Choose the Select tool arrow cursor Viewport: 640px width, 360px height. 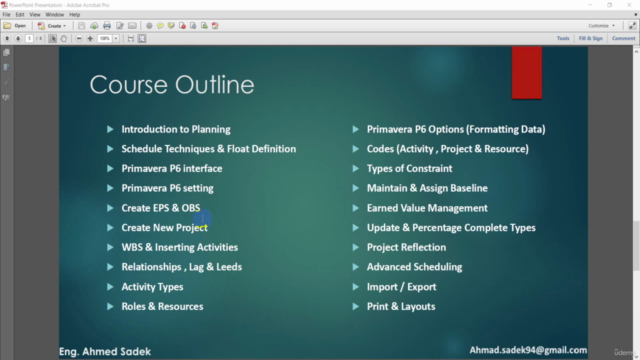click(x=52, y=38)
